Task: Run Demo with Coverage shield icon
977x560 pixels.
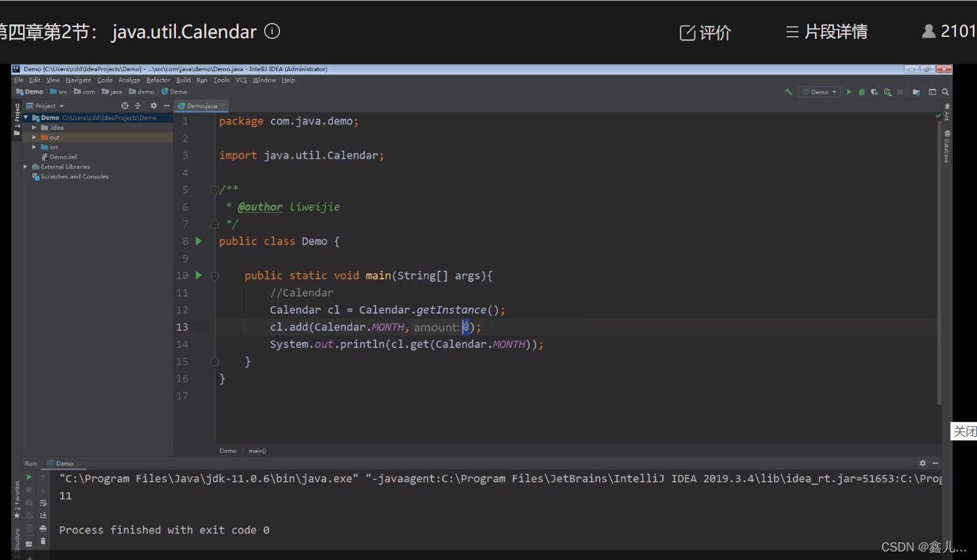Action: [874, 92]
